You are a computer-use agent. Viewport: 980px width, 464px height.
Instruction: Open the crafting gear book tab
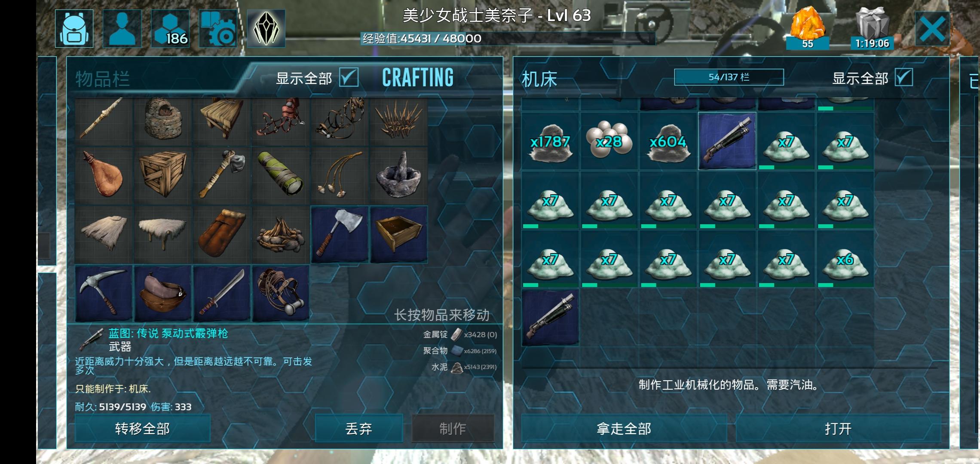218,28
